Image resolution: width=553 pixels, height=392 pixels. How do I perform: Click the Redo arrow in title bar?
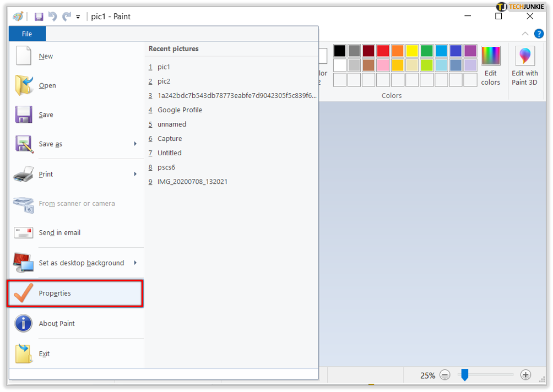[67, 16]
